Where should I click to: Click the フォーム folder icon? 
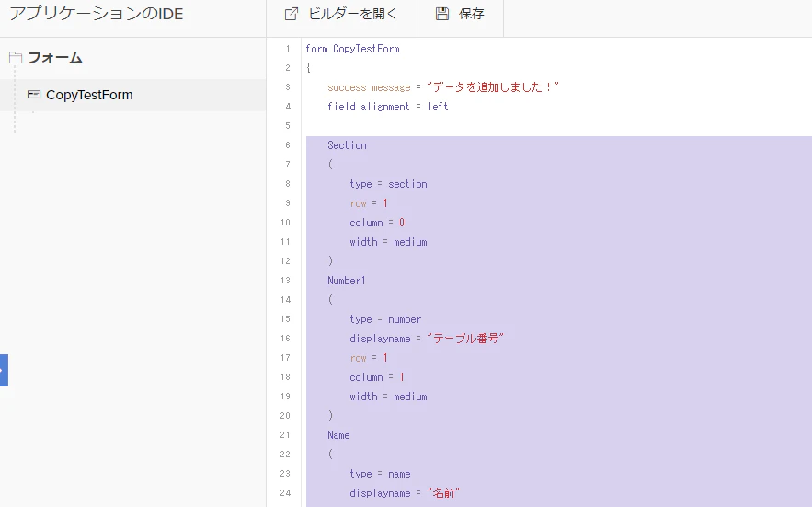click(16, 58)
